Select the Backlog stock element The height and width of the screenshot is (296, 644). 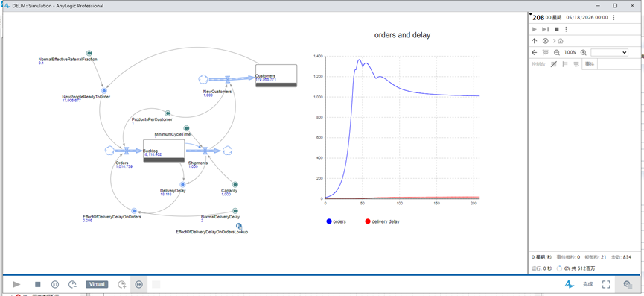click(x=164, y=151)
